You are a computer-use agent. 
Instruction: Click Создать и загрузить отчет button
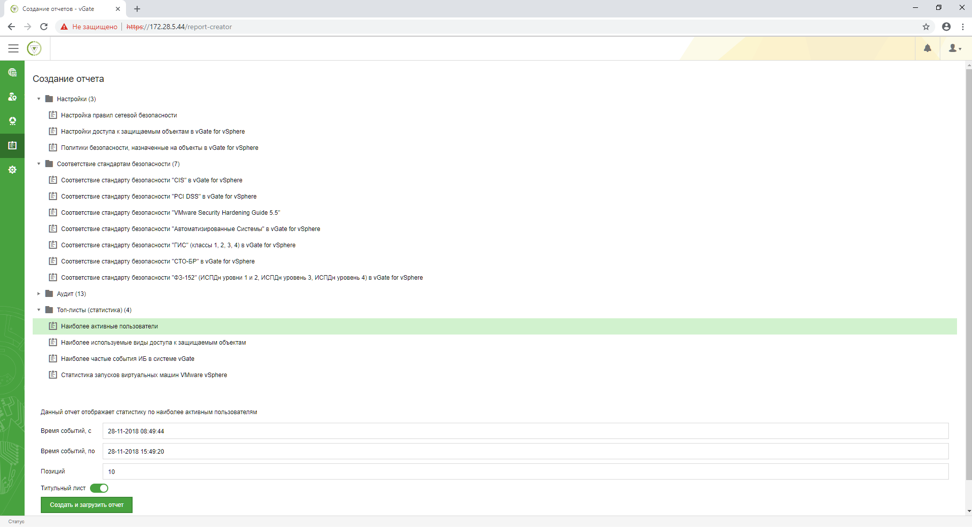pos(87,505)
